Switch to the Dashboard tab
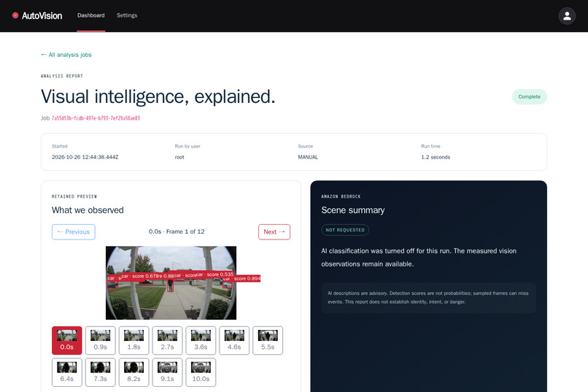 pyautogui.click(x=90, y=15)
